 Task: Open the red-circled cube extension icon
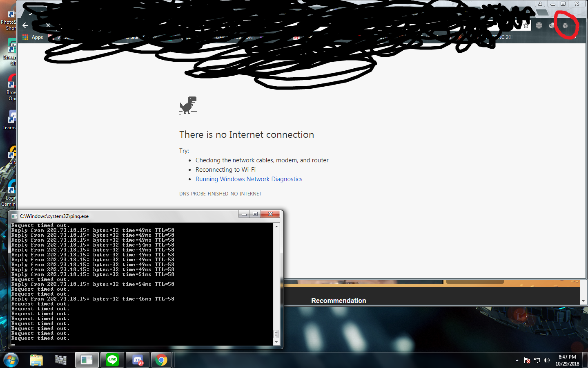click(x=565, y=25)
